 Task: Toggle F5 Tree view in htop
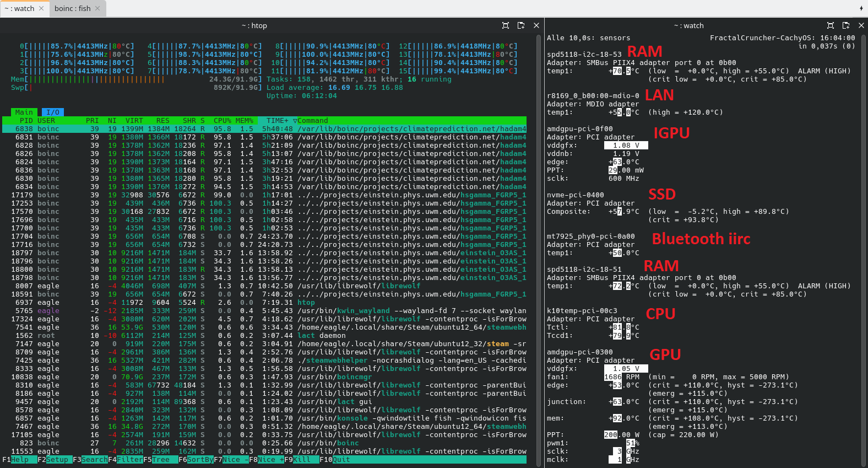pos(161,460)
